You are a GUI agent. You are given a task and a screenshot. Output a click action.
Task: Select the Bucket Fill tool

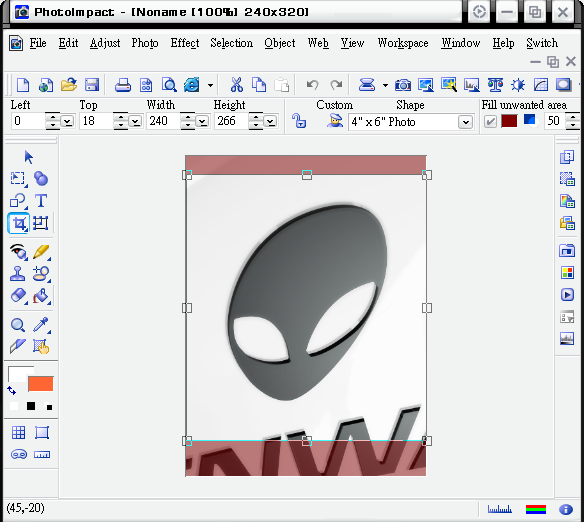click(x=41, y=296)
